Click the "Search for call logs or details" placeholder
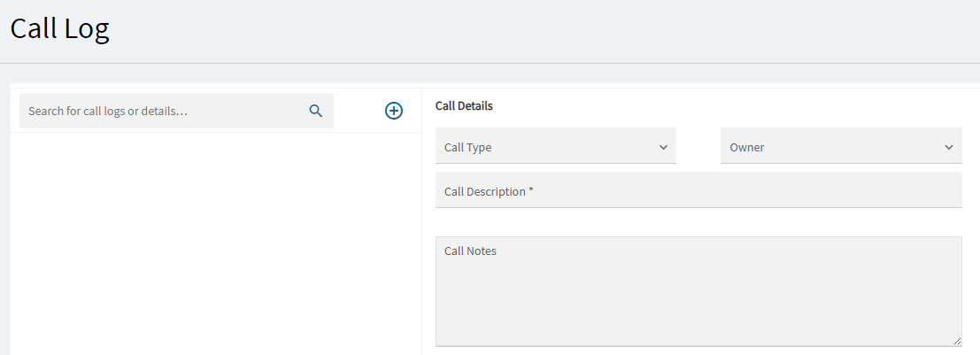The image size is (980, 355). point(108,112)
